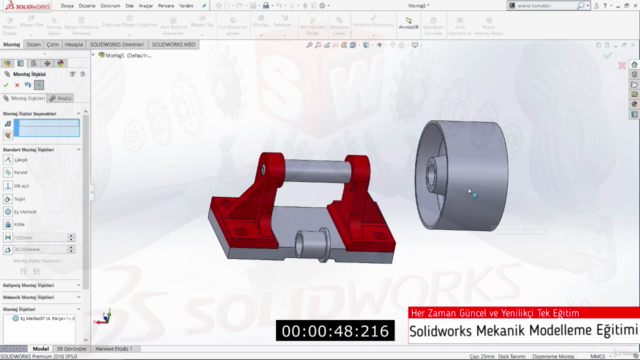Toggle the keep-visible pushpin button
The width and height of the screenshot is (640, 360).
click(x=39, y=85)
